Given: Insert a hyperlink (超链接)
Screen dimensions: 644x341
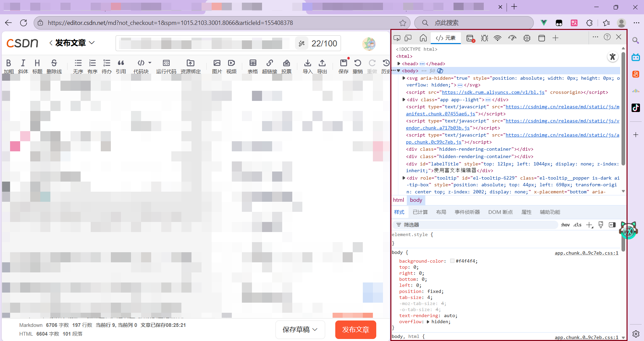Looking at the screenshot, I should click(x=269, y=66).
